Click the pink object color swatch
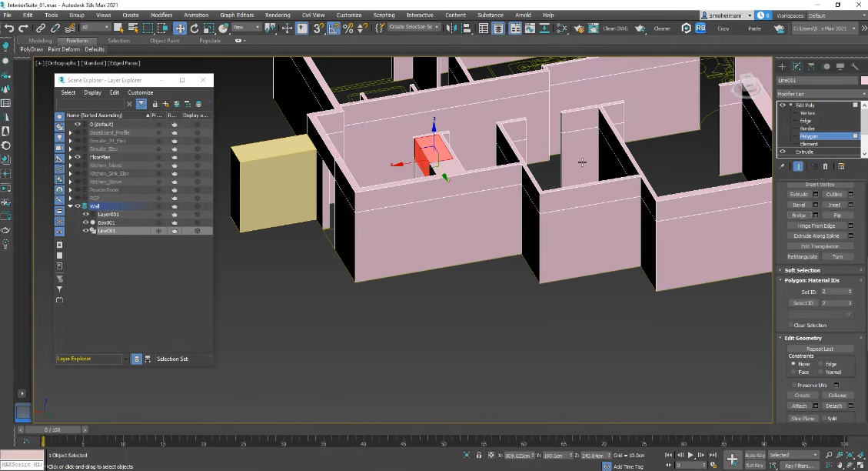 click(x=863, y=81)
